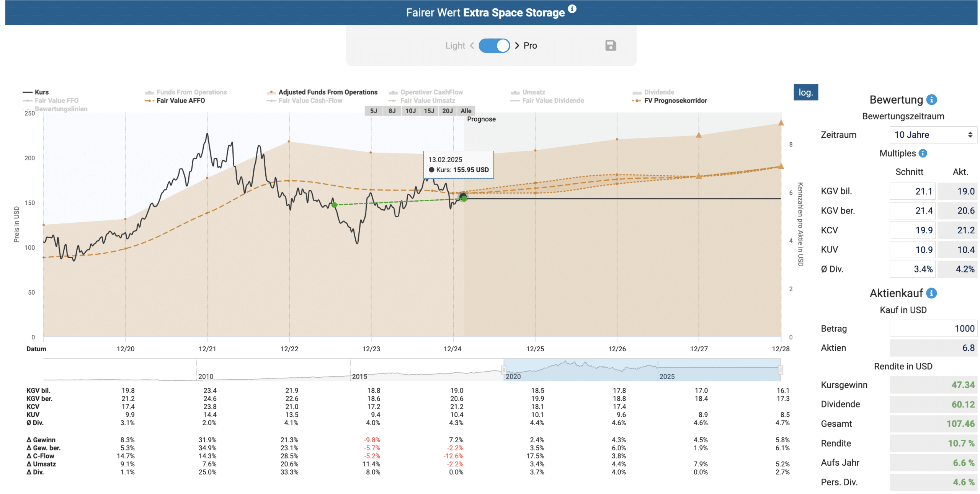Viewport: 980px width, 494px height.
Task: Click the save floppy disk icon
Action: point(610,46)
